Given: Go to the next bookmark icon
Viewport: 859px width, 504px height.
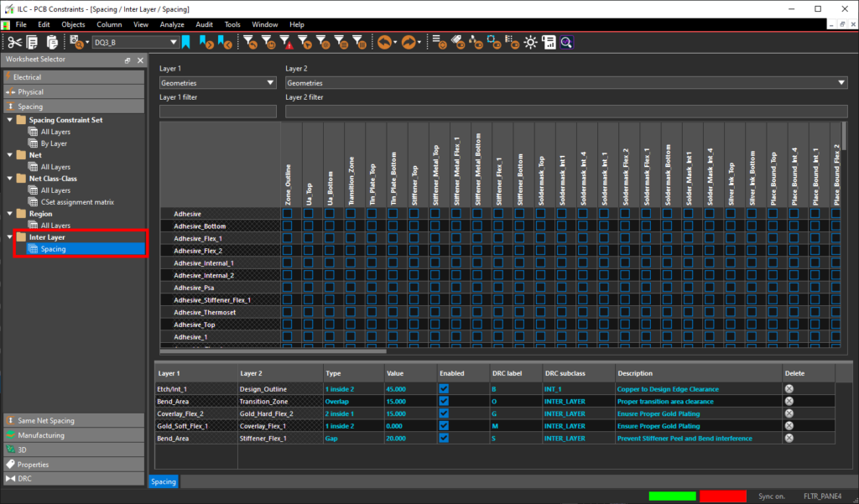Looking at the screenshot, I should (x=206, y=42).
